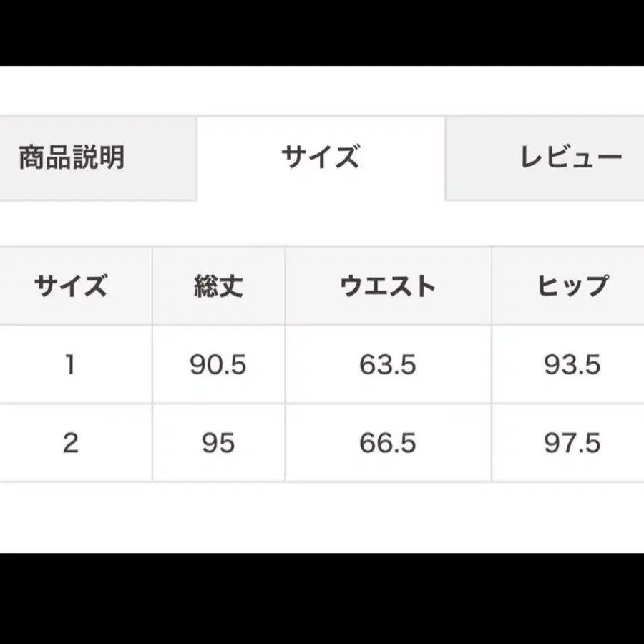The image size is (644, 644).
Task: Click the size 2 row label
Action: pyautogui.click(x=70, y=443)
